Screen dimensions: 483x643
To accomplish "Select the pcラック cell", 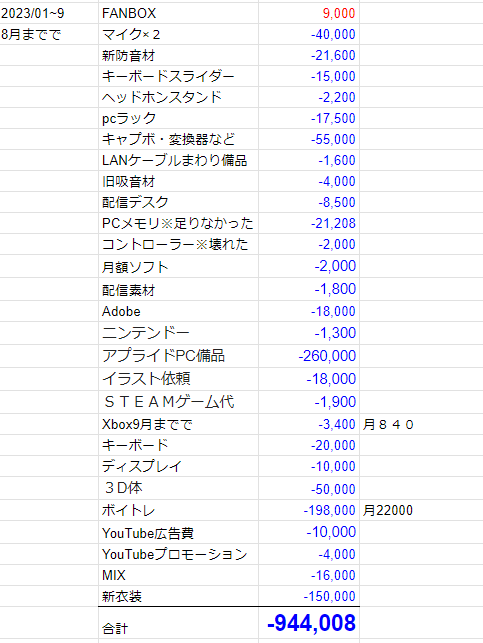I will (x=178, y=118).
